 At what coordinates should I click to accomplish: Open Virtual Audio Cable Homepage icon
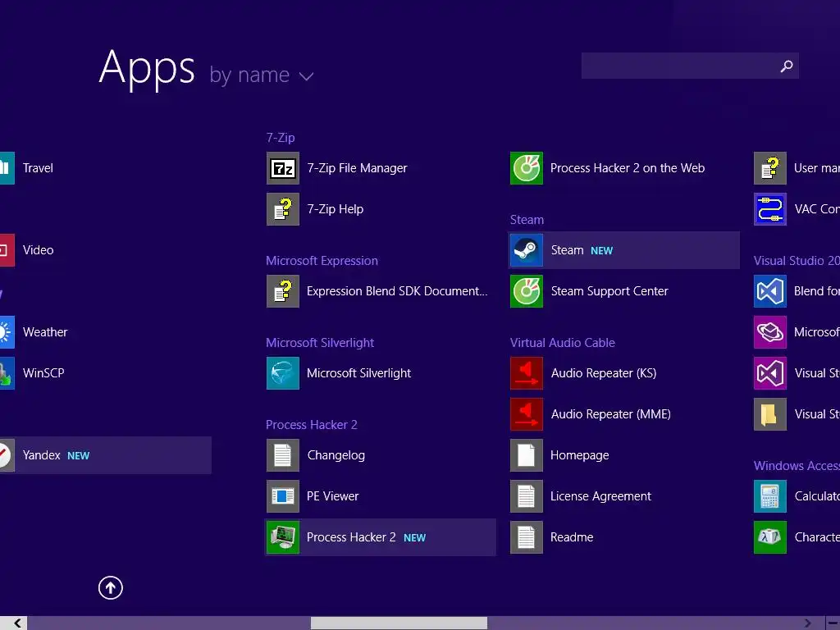click(x=527, y=454)
